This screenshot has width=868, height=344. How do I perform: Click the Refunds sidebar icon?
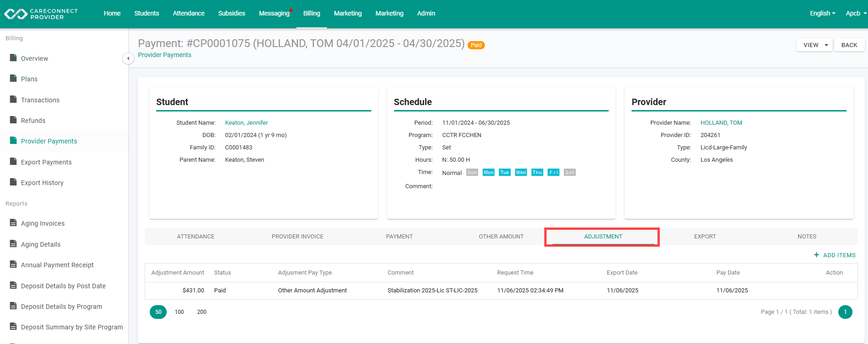tap(13, 120)
